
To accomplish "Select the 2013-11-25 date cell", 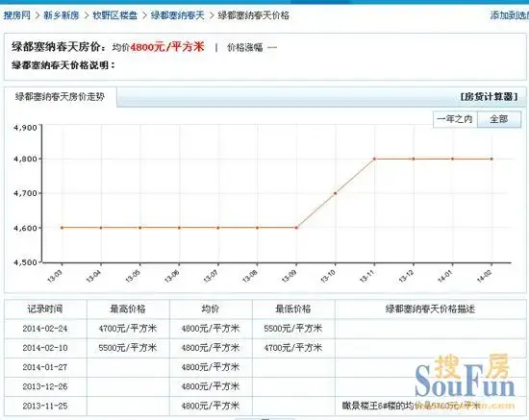I will click(45, 406).
